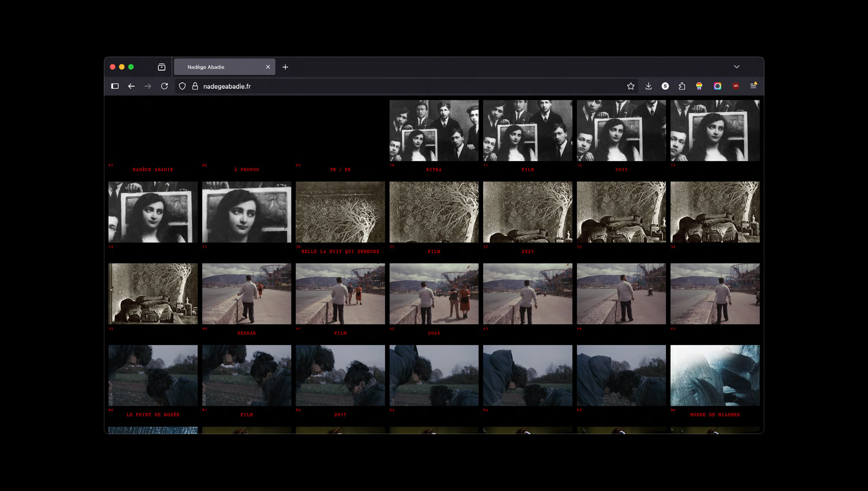Click the sidebar toggle icon
868x491 pixels.
(115, 86)
